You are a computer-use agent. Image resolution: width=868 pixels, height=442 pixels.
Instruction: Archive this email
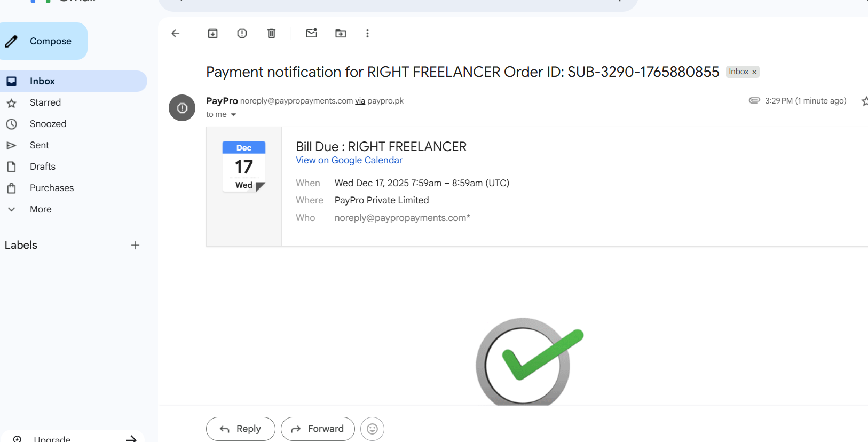tap(212, 34)
